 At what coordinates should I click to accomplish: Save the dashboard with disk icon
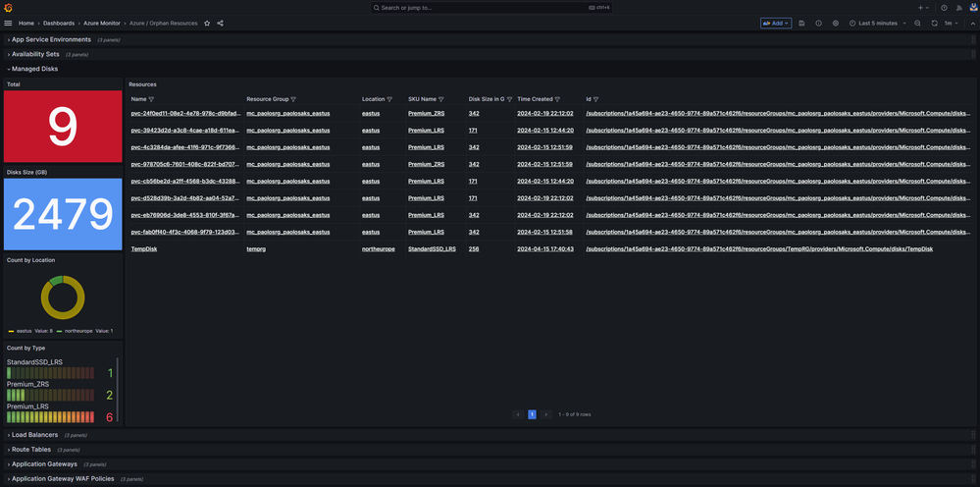(x=801, y=24)
